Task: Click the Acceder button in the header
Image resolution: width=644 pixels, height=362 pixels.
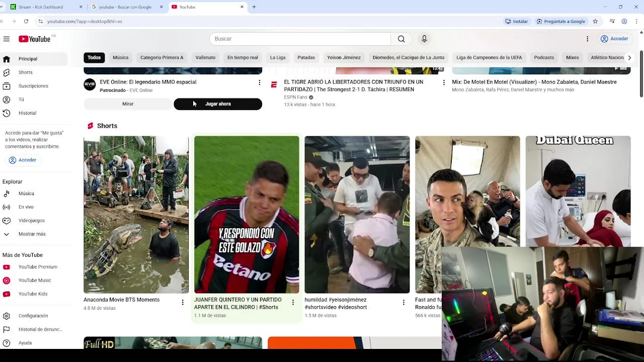Action: (x=614, y=39)
